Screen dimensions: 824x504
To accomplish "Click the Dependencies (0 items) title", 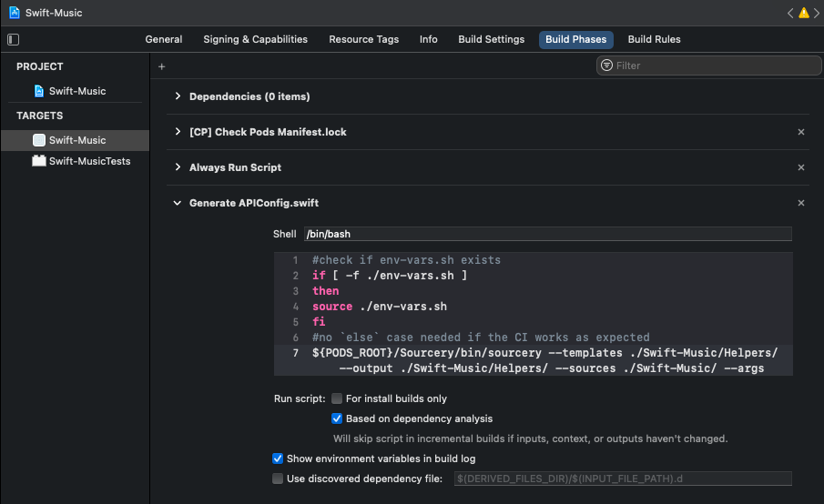I will click(249, 96).
